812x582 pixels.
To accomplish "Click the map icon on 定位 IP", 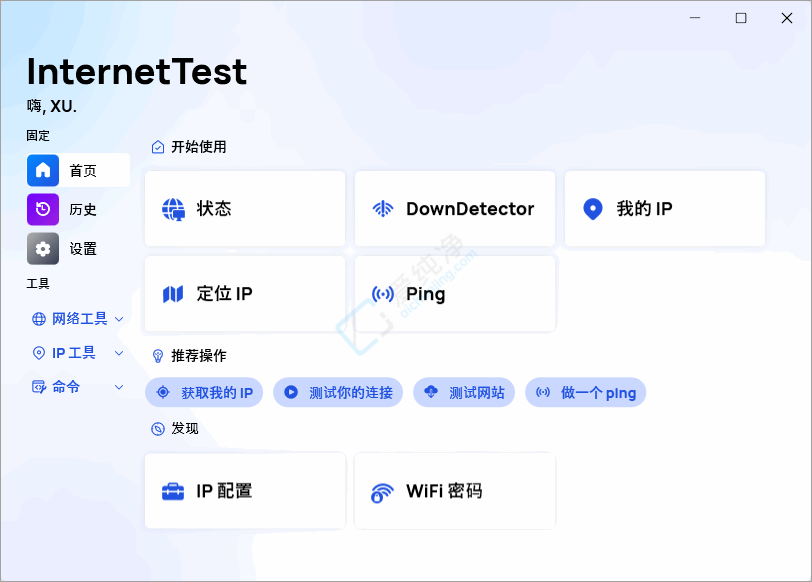I will pyautogui.click(x=174, y=294).
